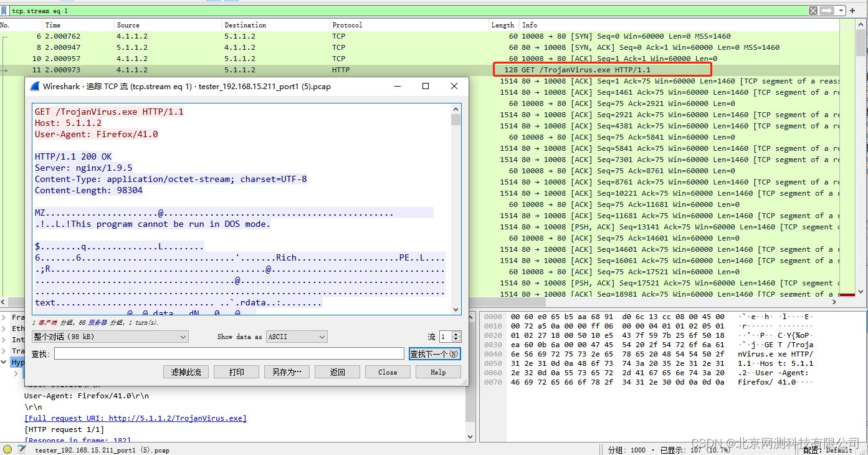Expand the Ethernet tree node in packet details
This screenshot has width=868, height=455.
pos(5,328)
